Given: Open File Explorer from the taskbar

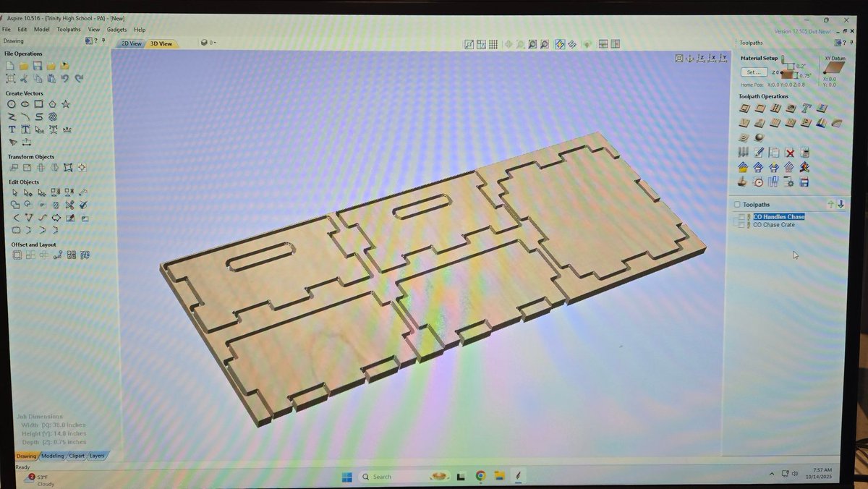Looking at the screenshot, I should point(499,476).
